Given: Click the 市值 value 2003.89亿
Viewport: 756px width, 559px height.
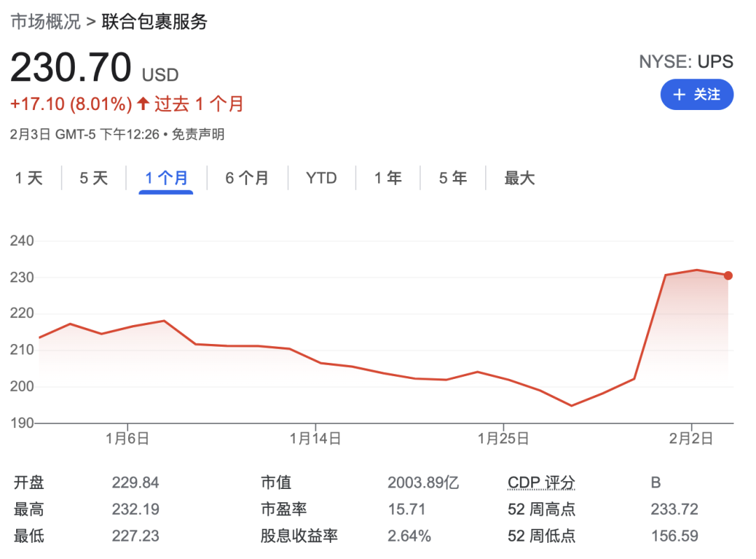Looking at the screenshot, I should (x=423, y=483).
